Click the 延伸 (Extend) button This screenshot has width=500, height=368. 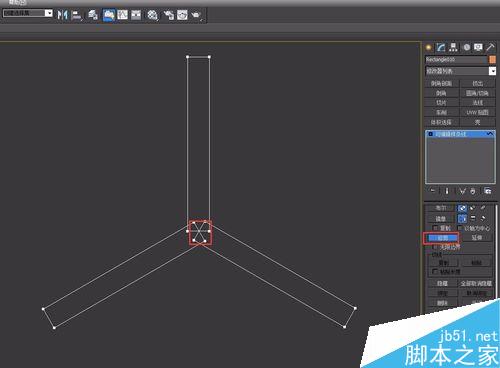(x=477, y=238)
